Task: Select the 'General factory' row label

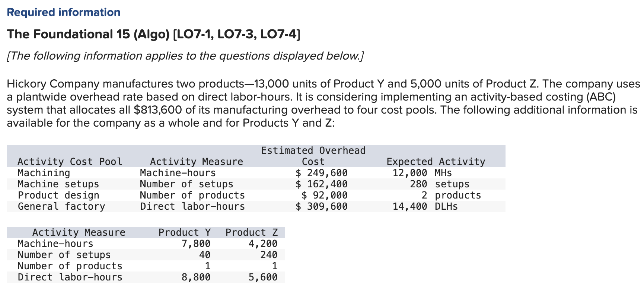Action: 61,206
